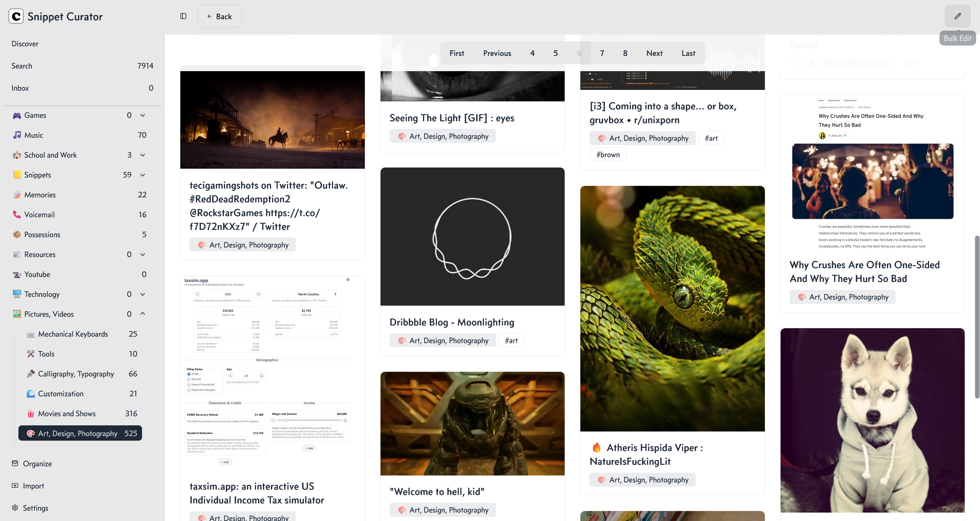Viewport: 980px width, 521px height.
Task: Click the Games controller icon
Action: point(17,115)
